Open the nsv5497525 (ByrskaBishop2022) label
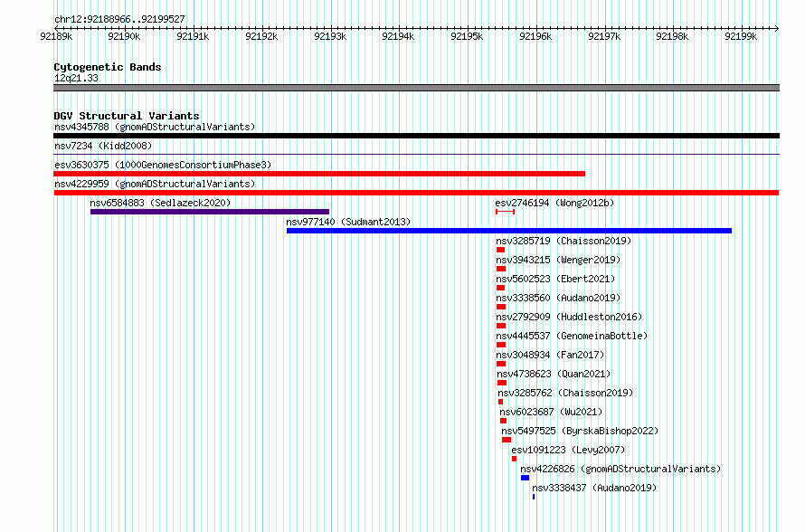The width and height of the screenshot is (805, 532). [580, 431]
